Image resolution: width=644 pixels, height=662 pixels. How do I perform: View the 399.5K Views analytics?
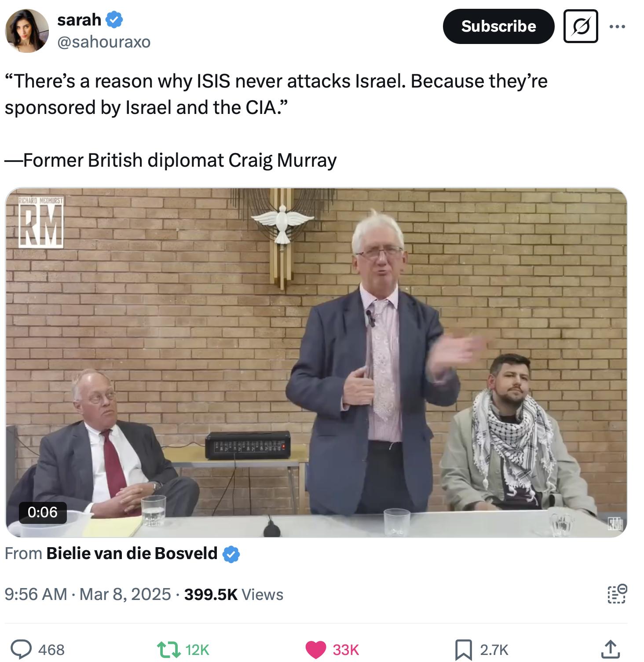tap(234, 594)
